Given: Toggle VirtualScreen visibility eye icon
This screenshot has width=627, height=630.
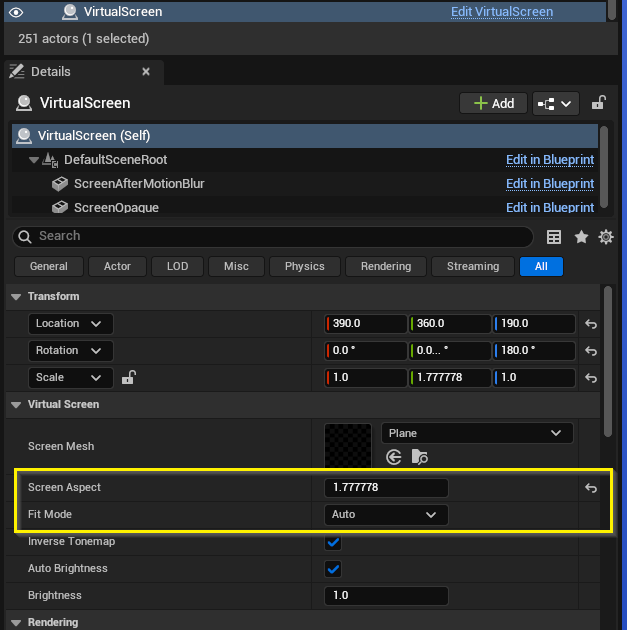Looking at the screenshot, I should (x=15, y=12).
